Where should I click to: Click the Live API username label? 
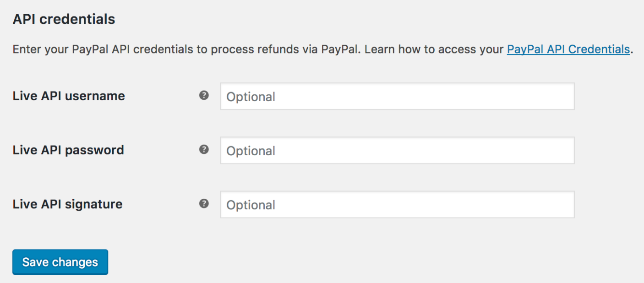coord(69,96)
